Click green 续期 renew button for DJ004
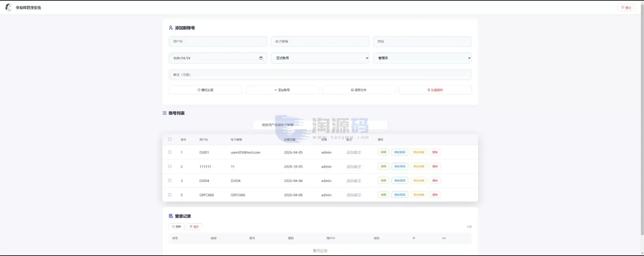The height and width of the screenshot is (256, 644). 383,181
